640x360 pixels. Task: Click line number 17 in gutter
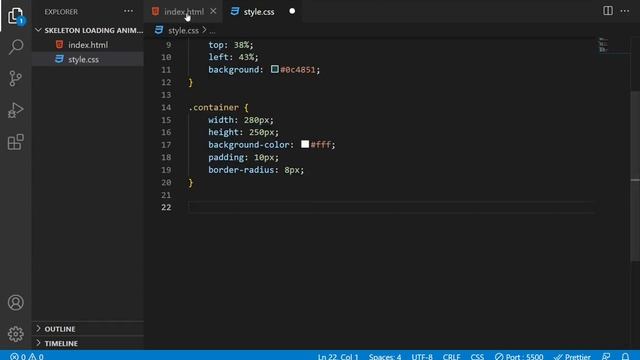tap(166, 145)
